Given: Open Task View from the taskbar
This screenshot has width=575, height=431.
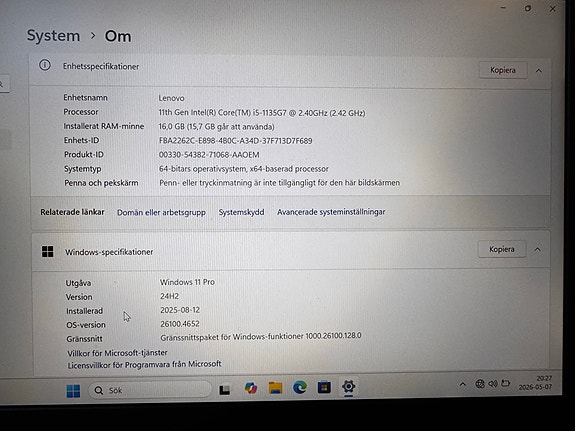Looking at the screenshot, I should pos(224,390).
